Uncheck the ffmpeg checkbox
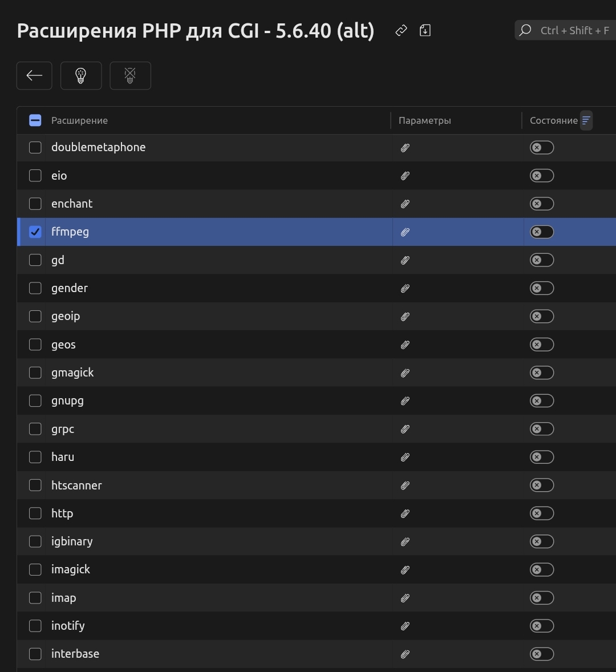The height and width of the screenshot is (672, 616). pyautogui.click(x=35, y=232)
